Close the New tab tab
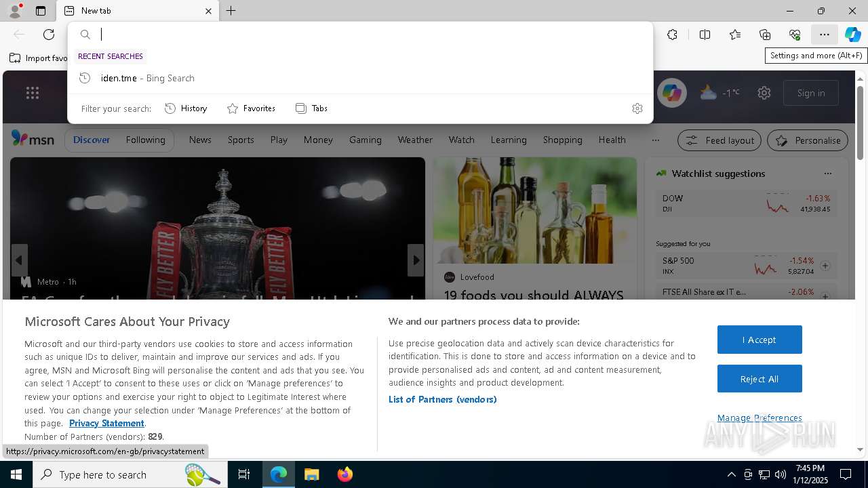This screenshot has width=868, height=488. click(208, 11)
